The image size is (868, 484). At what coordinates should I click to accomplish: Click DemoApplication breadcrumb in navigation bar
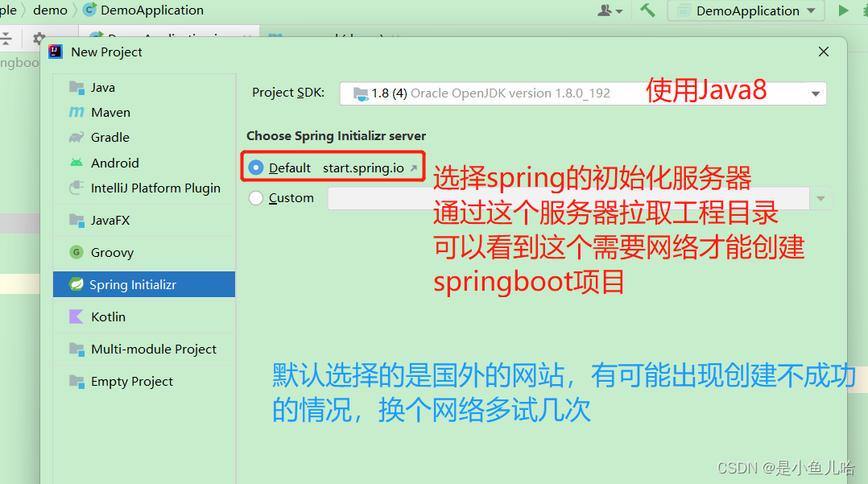(143, 10)
